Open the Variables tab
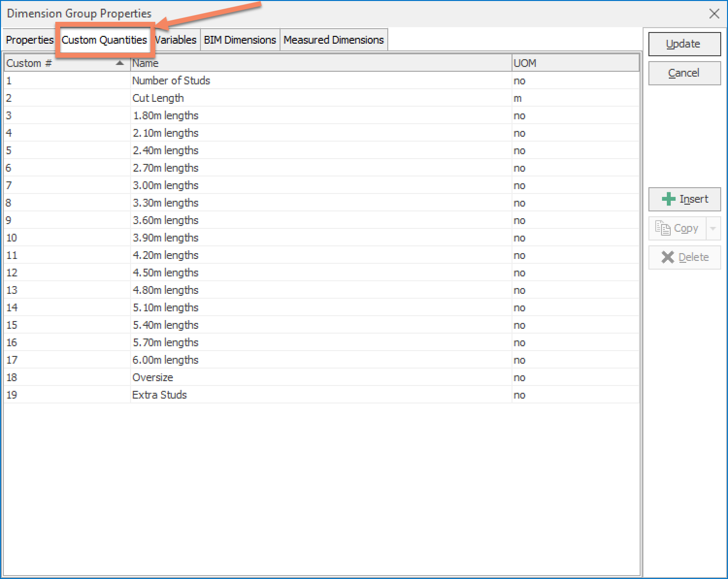Image resolution: width=728 pixels, height=579 pixels. [x=176, y=40]
